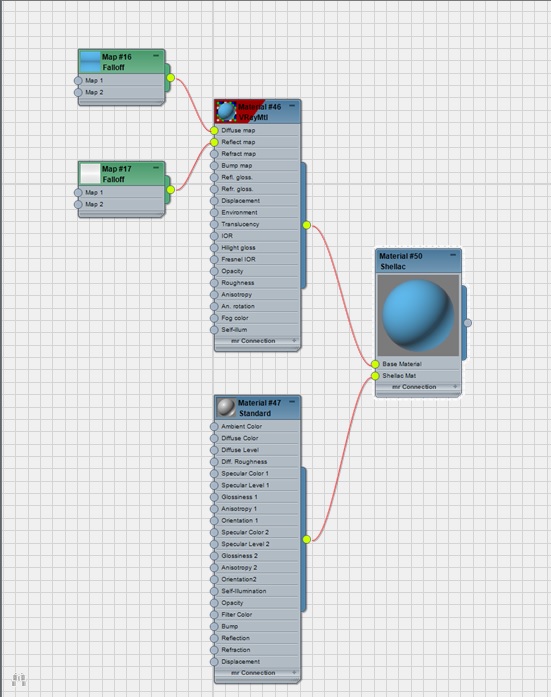Click Map 2 input socket of Map #16
Viewport: 551px width, 697px height.
78,92
